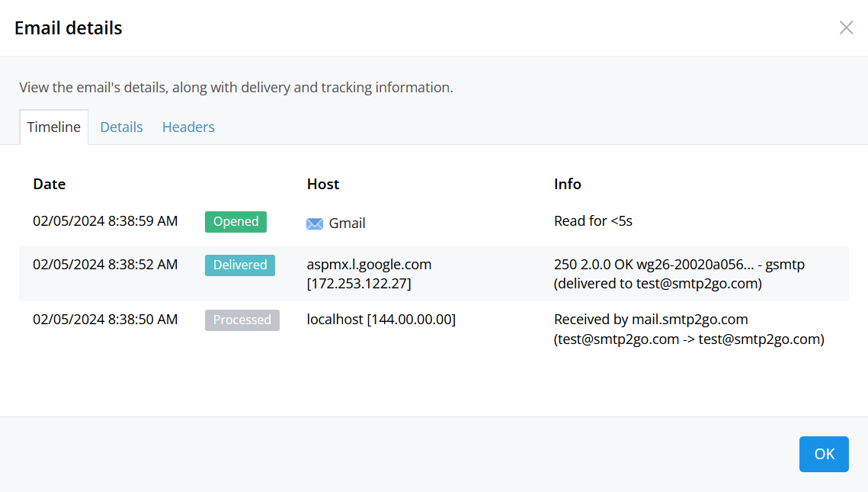The height and width of the screenshot is (492, 868).
Task: Click the 'Read for <5s' info text
Action: pyautogui.click(x=593, y=221)
